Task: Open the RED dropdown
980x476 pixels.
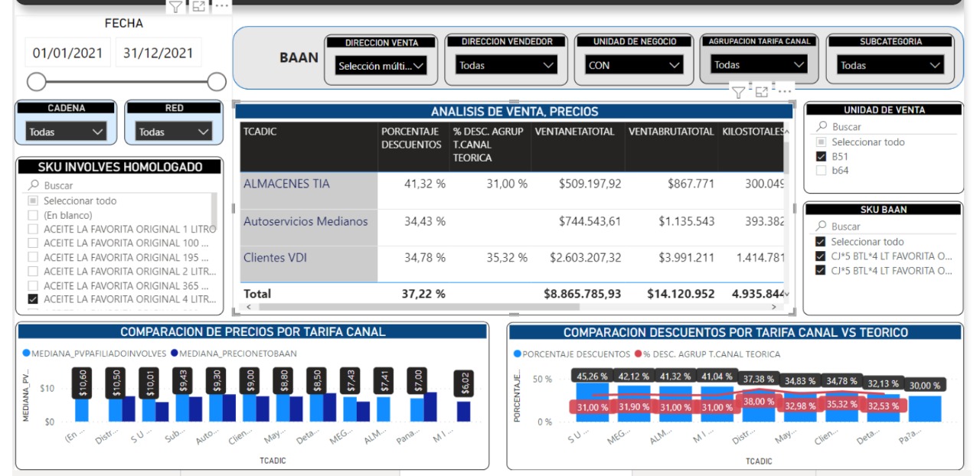Action: pos(175,132)
